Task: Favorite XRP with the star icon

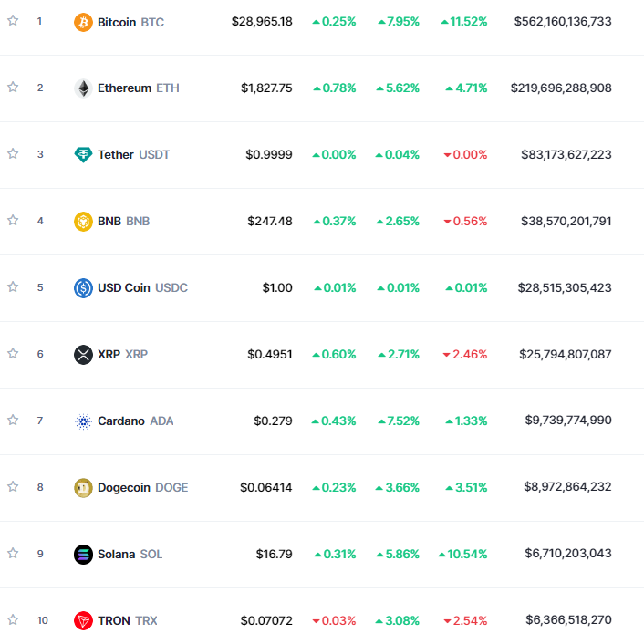Action: [13, 353]
